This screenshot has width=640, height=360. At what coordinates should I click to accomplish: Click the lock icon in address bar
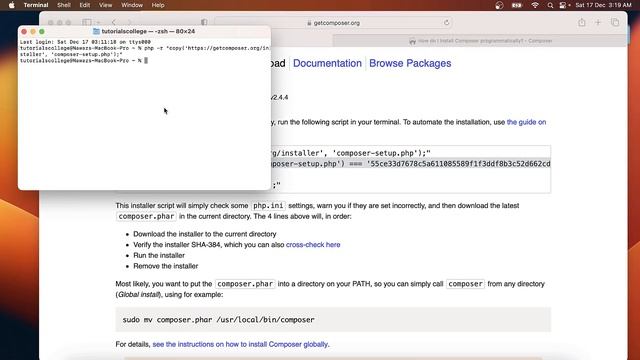[x=309, y=23]
